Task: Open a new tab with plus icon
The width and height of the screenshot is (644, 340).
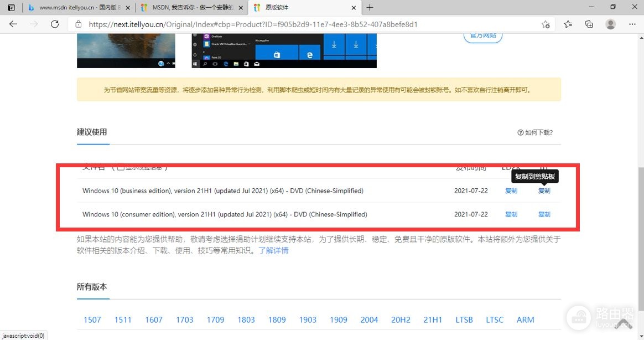Action: [370, 7]
